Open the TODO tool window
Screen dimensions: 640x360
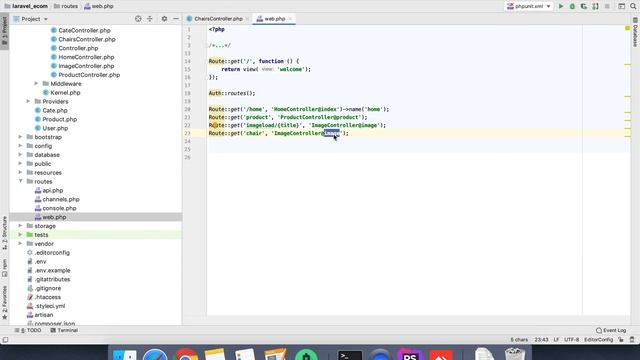click(x=28, y=330)
